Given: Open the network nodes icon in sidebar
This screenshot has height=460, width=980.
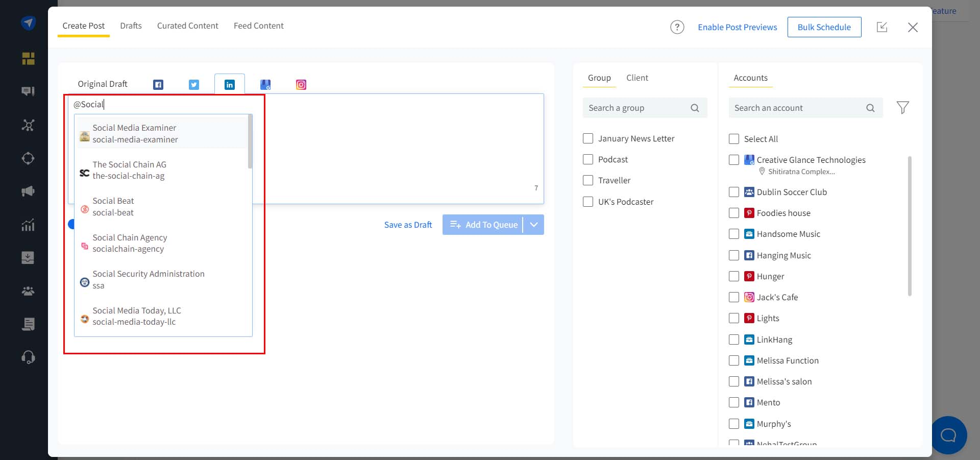Looking at the screenshot, I should click(28, 125).
